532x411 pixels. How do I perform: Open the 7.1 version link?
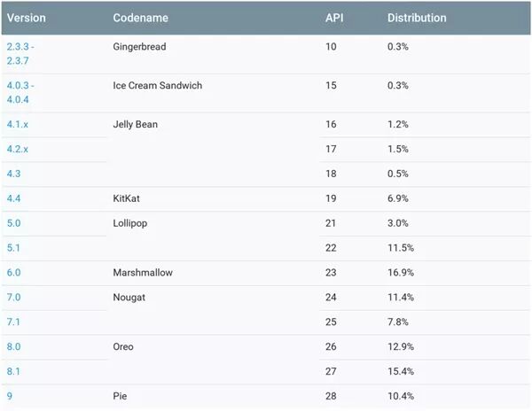click(13, 322)
